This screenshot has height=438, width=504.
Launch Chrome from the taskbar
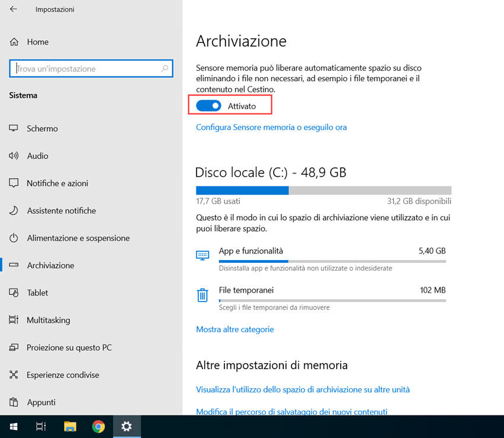(x=98, y=426)
